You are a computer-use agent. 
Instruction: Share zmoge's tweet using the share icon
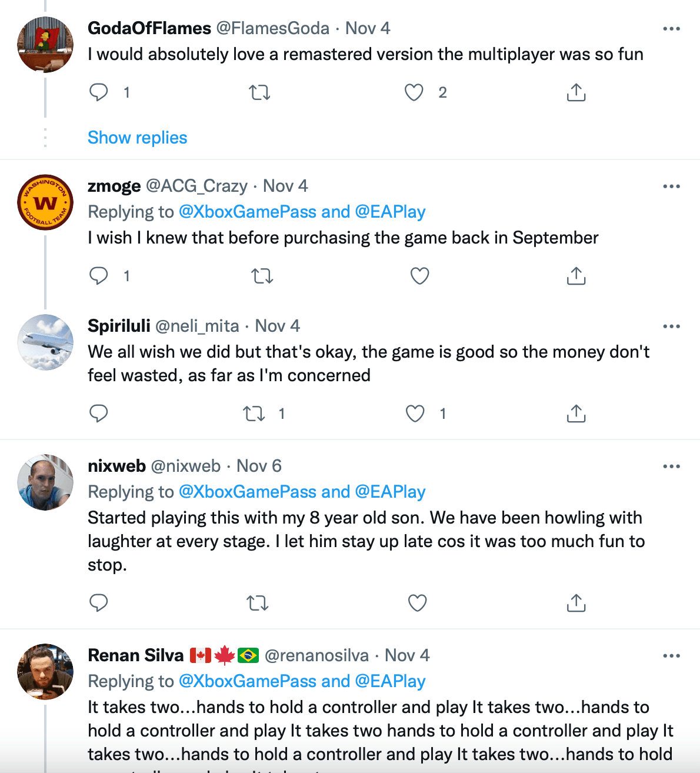(576, 276)
